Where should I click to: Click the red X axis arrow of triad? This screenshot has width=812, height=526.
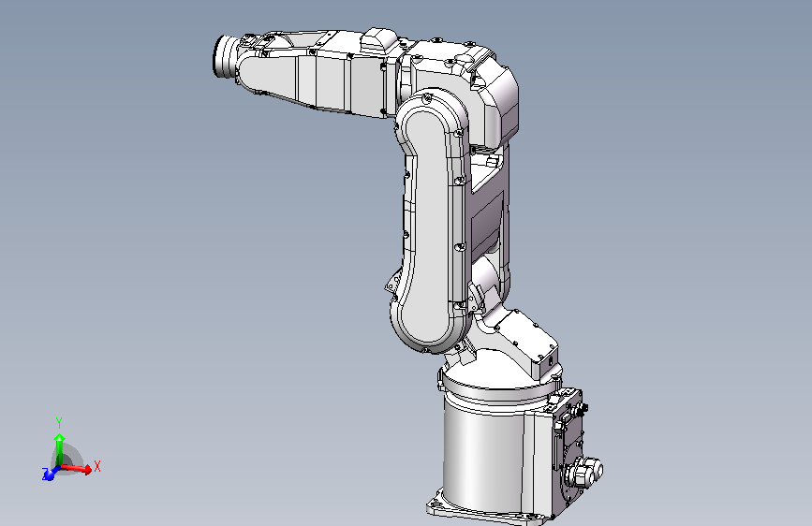click(x=78, y=469)
